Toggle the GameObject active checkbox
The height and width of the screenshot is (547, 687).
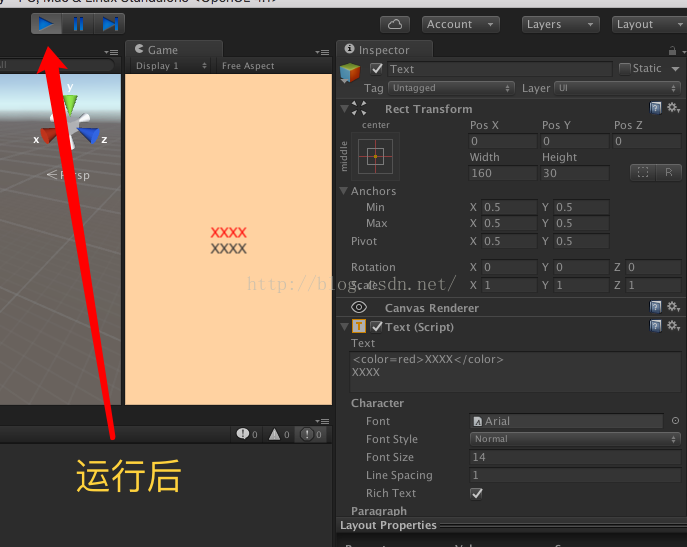tap(376, 69)
